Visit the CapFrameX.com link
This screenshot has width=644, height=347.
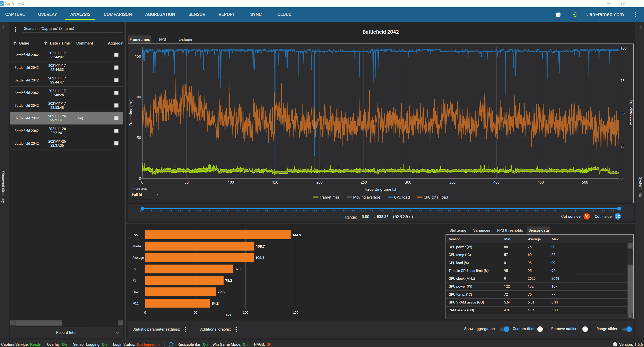605,14
